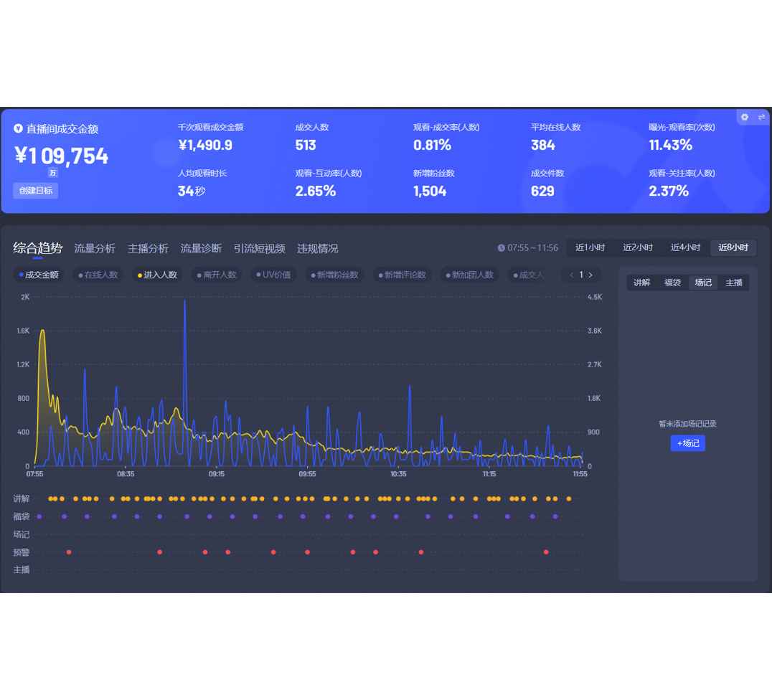Click the swap arrows icon beside gear
The width and height of the screenshot is (772, 700).
(x=761, y=117)
